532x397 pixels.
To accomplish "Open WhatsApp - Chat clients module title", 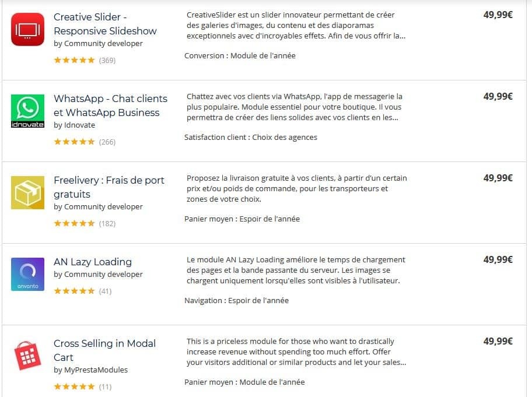I will tap(110, 106).
